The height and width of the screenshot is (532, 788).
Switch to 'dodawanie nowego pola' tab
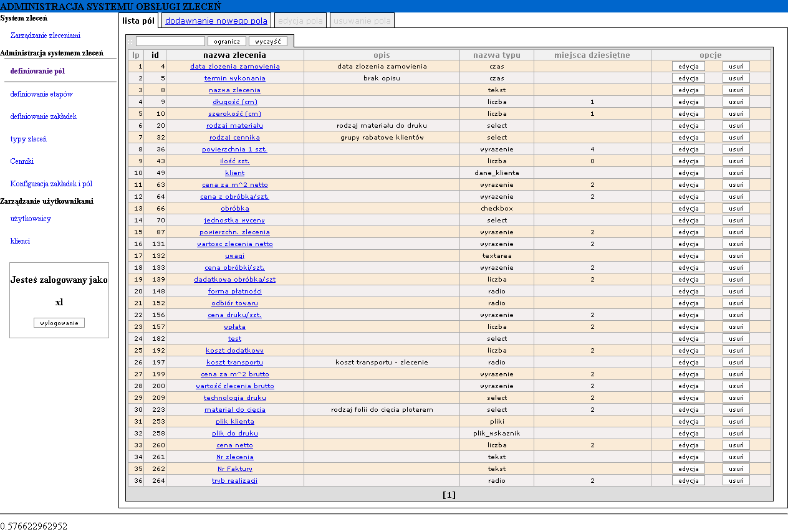(x=216, y=21)
